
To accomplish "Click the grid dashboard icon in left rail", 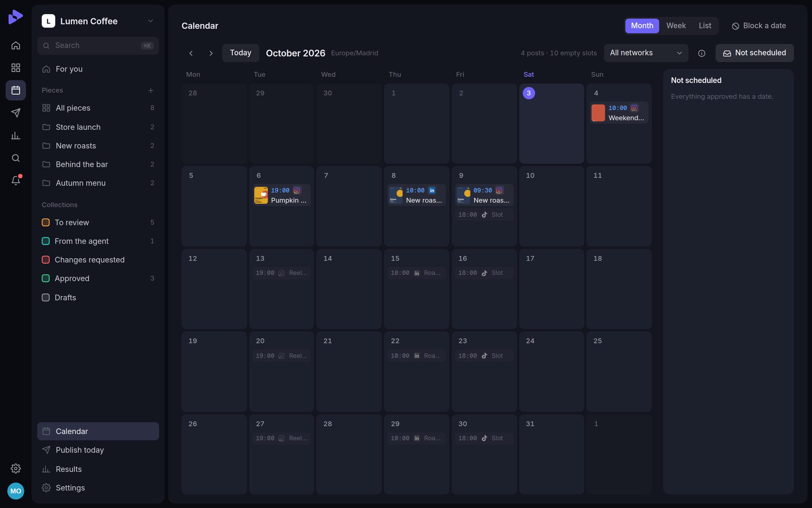I will [x=16, y=68].
